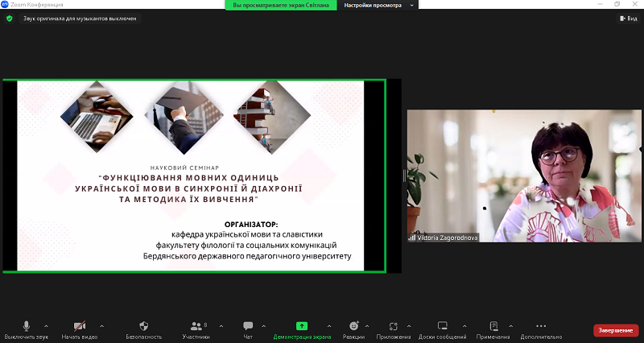The width and height of the screenshot is (644, 343).
Task: Start video with the camera icon
Action: pyautogui.click(x=80, y=326)
